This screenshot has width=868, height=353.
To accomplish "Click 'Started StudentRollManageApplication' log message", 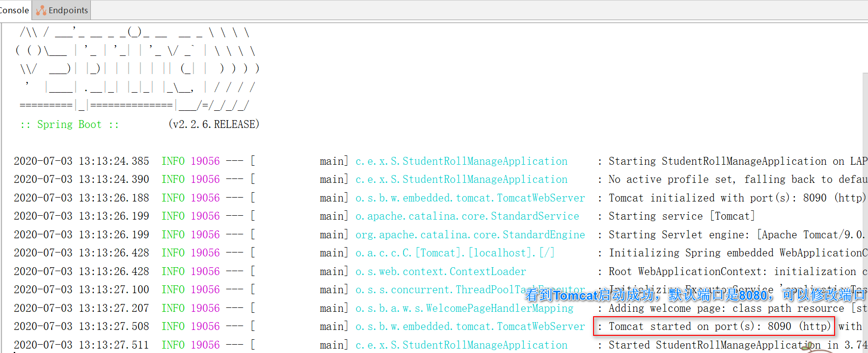I will point(738,345).
